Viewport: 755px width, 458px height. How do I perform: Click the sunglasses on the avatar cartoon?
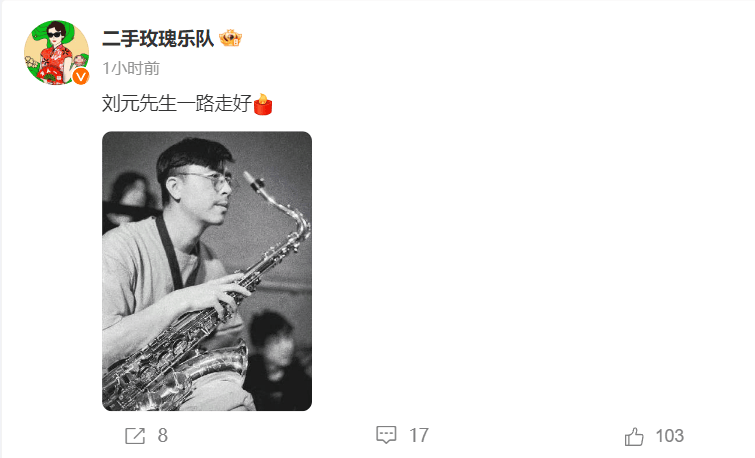tap(54, 35)
